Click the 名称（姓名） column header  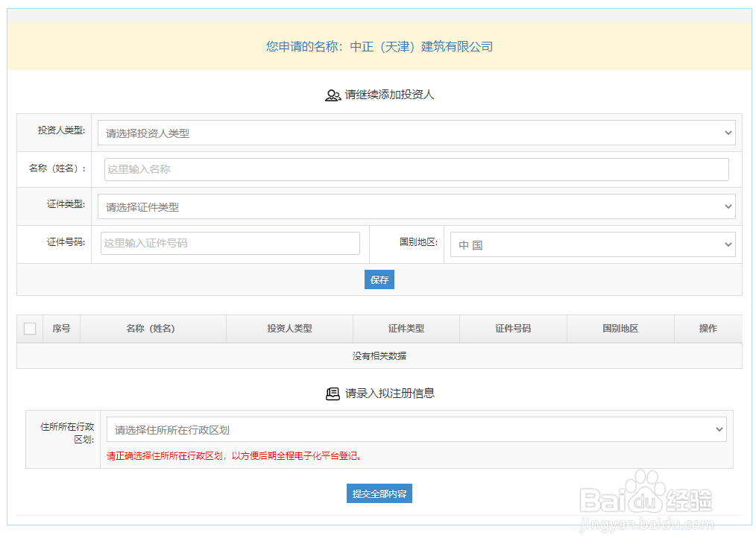pos(152,328)
